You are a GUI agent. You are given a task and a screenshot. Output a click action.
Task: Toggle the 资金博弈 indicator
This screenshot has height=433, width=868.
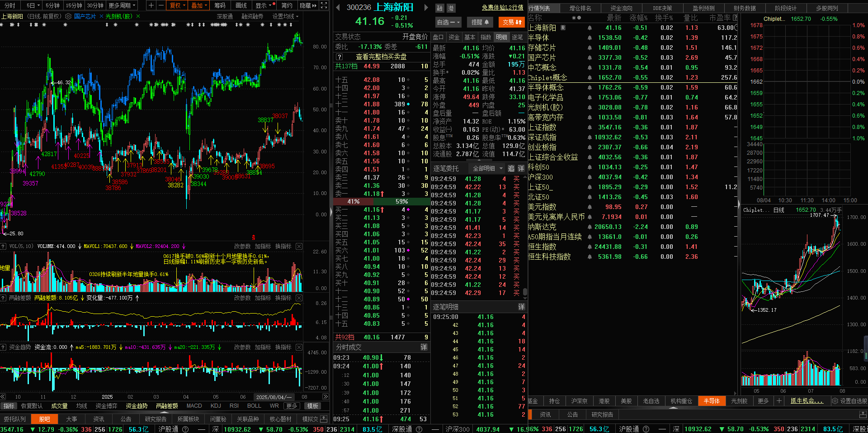click(x=106, y=406)
